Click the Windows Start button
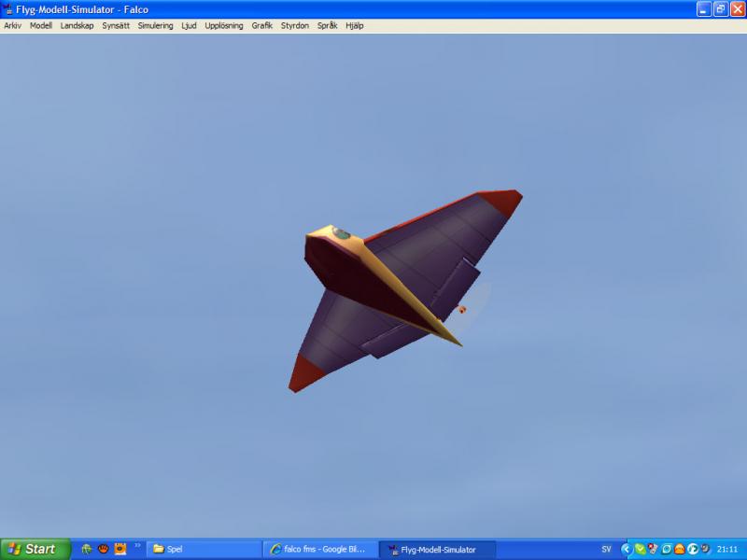Viewport: 747px width, 560px height. (35, 549)
